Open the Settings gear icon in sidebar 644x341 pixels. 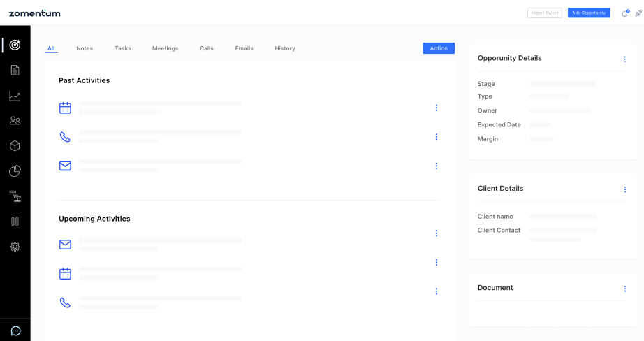point(15,247)
